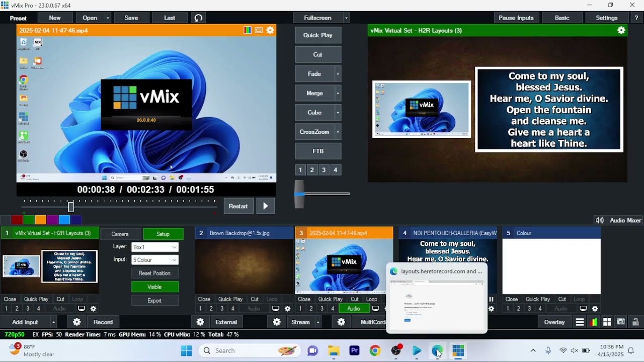
Task: Toggle overlay 2 on input 2 Brown Backdrop
Action: [x=211, y=309]
